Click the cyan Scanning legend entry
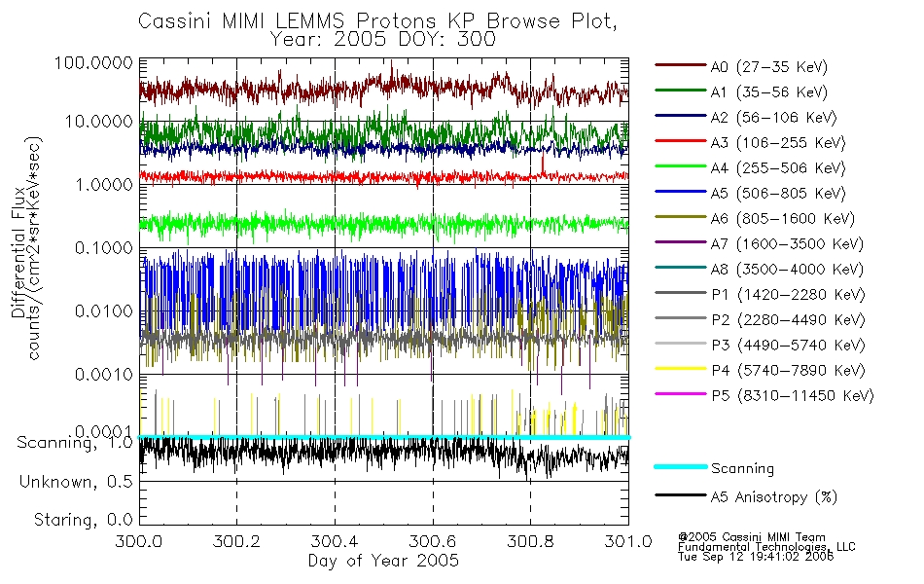The width and height of the screenshot is (924, 584). click(715, 468)
